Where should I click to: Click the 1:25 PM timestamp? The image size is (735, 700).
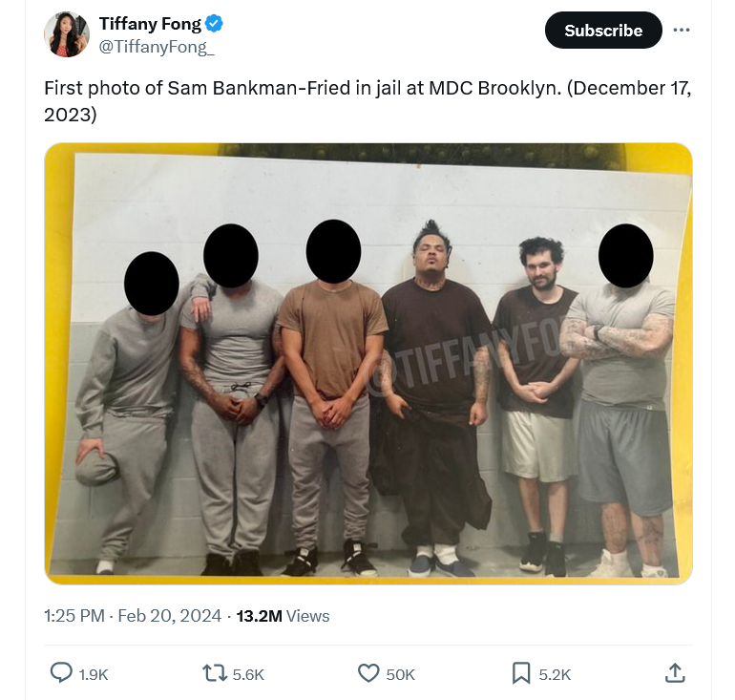click(74, 616)
